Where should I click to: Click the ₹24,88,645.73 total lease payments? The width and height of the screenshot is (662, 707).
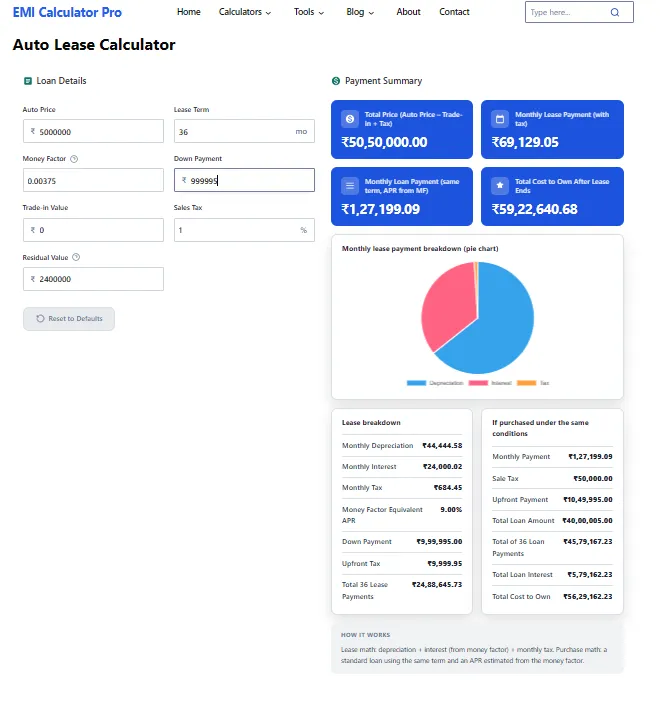click(437, 584)
